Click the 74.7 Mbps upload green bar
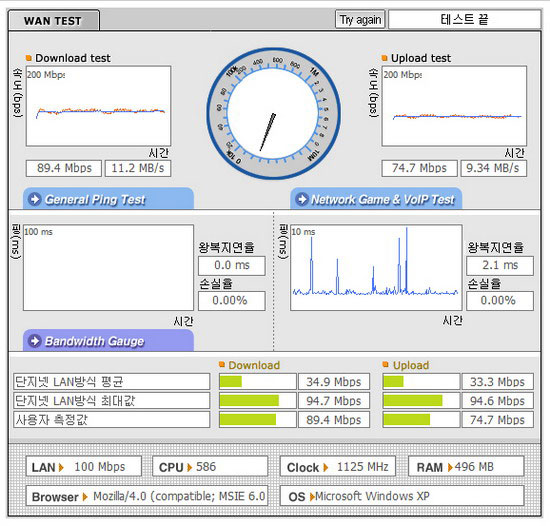This screenshot has height=526, width=550. (407, 419)
